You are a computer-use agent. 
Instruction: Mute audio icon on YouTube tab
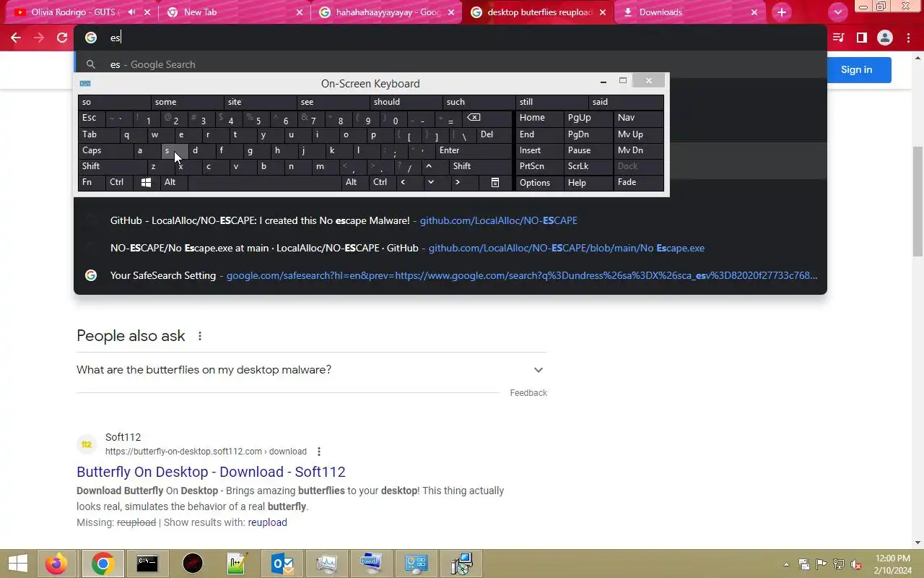pos(132,12)
